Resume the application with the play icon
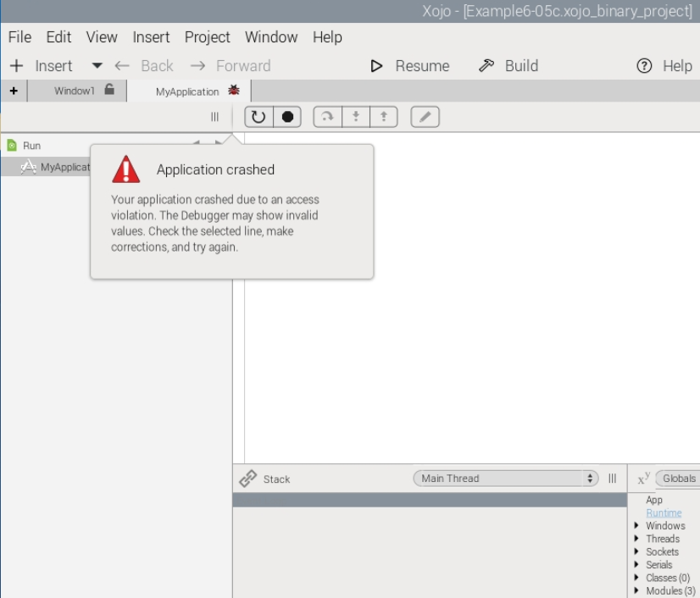The height and width of the screenshot is (598, 700). (376, 66)
